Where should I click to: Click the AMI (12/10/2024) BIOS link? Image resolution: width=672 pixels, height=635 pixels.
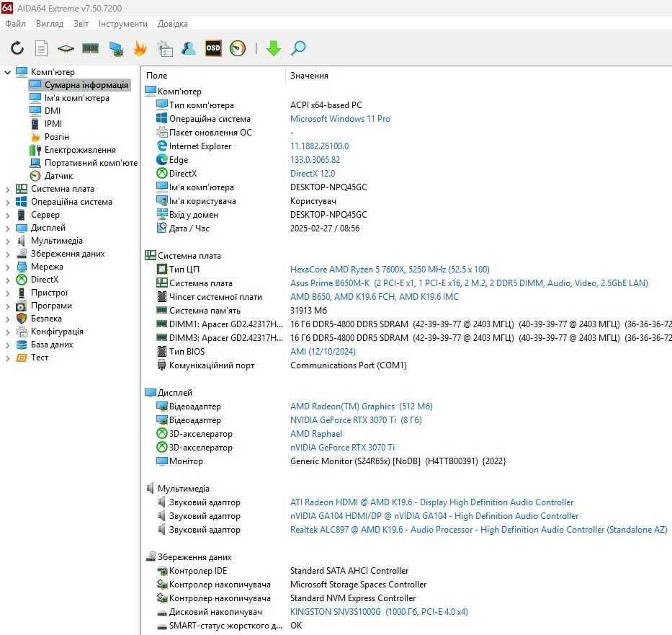click(x=323, y=352)
